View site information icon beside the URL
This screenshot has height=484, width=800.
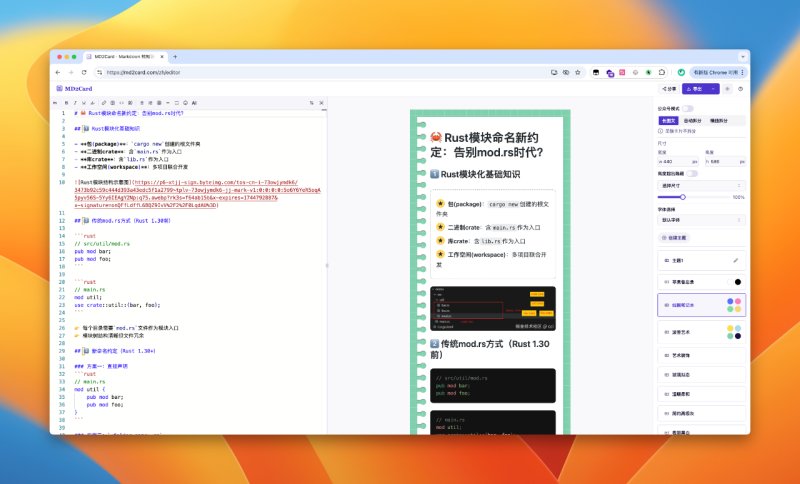click(x=99, y=72)
